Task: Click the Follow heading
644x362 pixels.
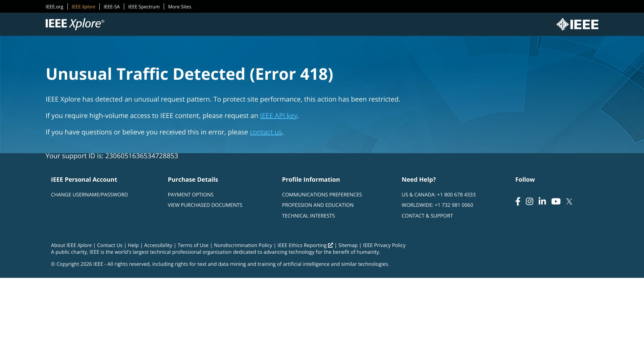Action: point(525,180)
